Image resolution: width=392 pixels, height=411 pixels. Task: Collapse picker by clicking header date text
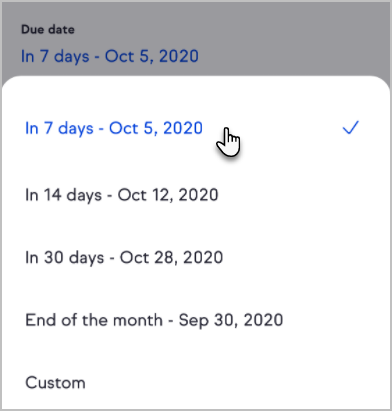click(x=110, y=56)
